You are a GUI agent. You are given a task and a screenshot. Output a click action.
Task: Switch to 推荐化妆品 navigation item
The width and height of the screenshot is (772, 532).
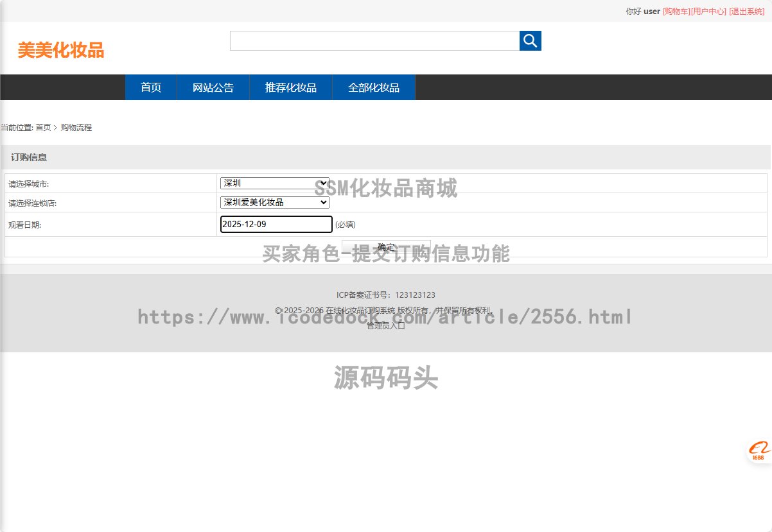(291, 88)
